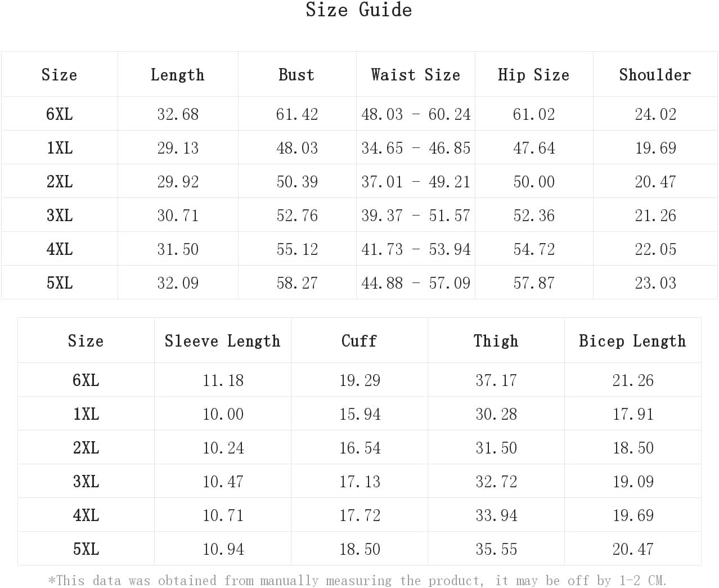Select the Thigh column header
Screen dimensions: 719x588
(x=496, y=341)
